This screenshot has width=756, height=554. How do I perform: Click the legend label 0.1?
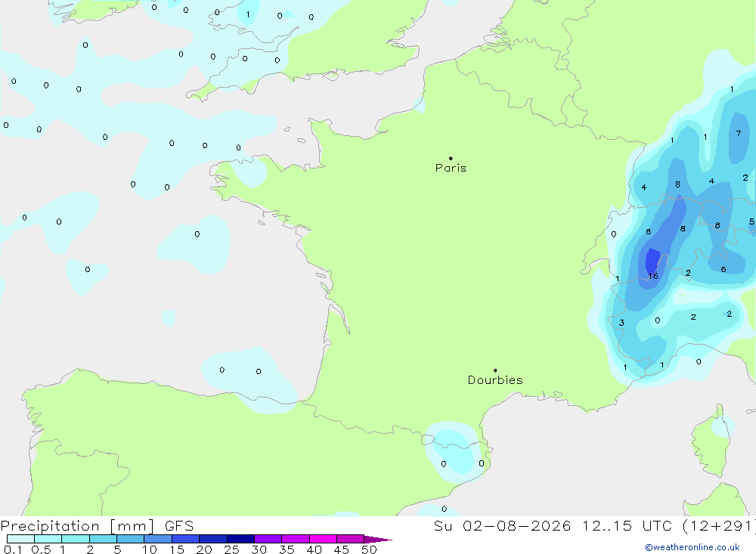[x=13, y=549]
